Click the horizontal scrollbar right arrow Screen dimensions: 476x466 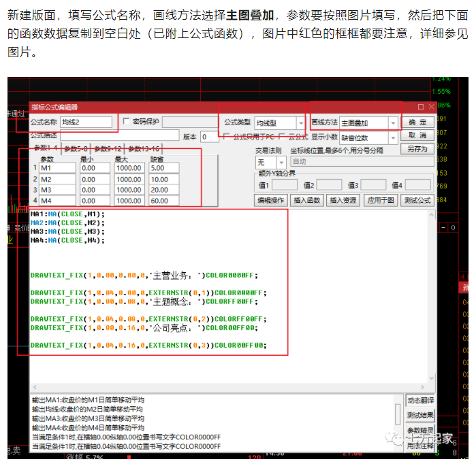[x=422, y=387]
